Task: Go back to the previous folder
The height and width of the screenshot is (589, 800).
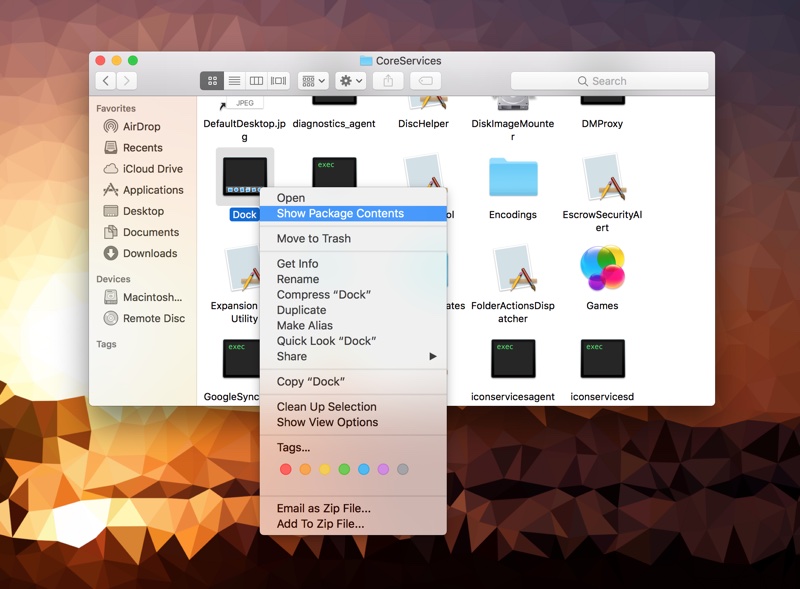Action: (106, 81)
